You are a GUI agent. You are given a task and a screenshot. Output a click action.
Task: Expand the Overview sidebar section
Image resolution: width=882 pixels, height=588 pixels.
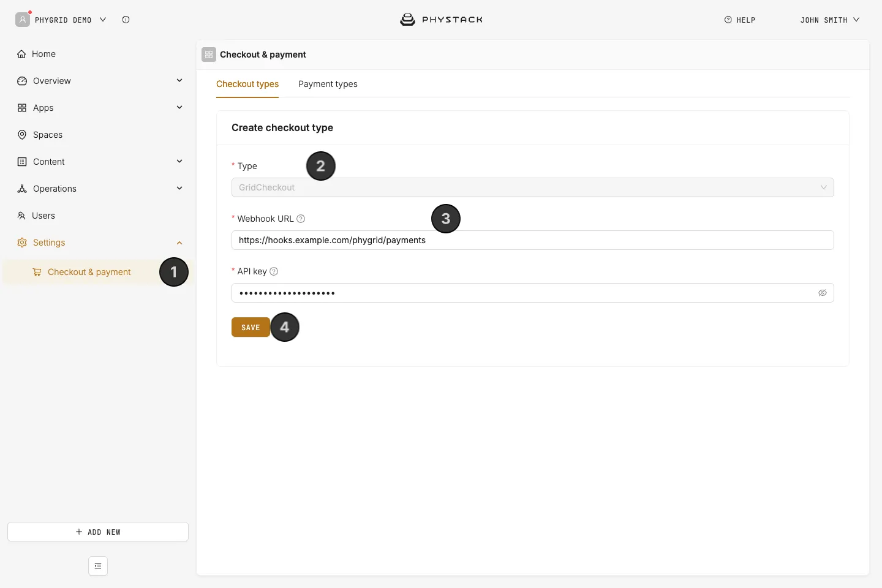pyautogui.click(x=179, y=81)
